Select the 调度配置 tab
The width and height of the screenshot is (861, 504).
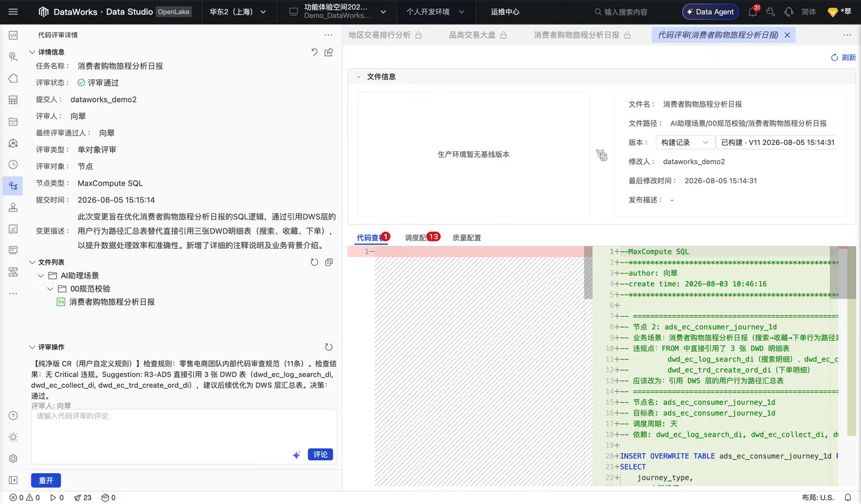[x=421, y=238]
